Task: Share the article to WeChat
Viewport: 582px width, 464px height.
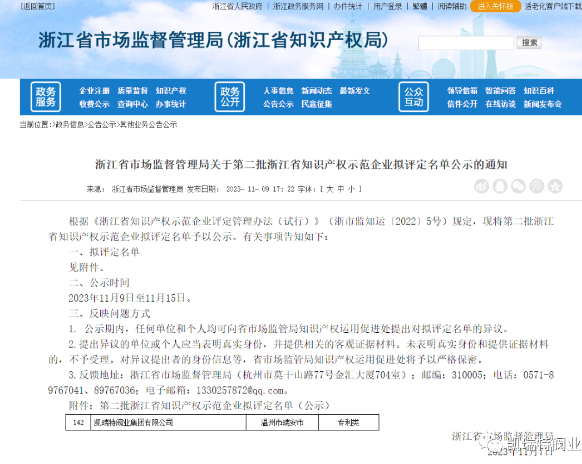Action: point(519,186)
